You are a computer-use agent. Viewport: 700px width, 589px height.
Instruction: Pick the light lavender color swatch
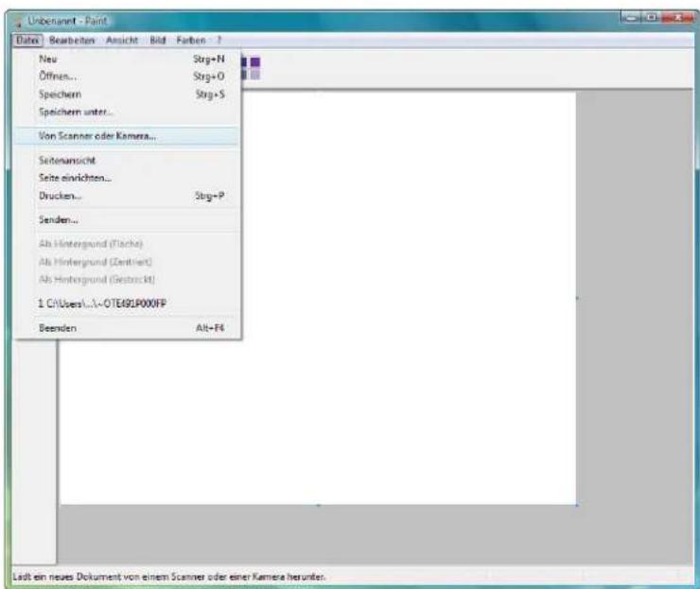254,74
